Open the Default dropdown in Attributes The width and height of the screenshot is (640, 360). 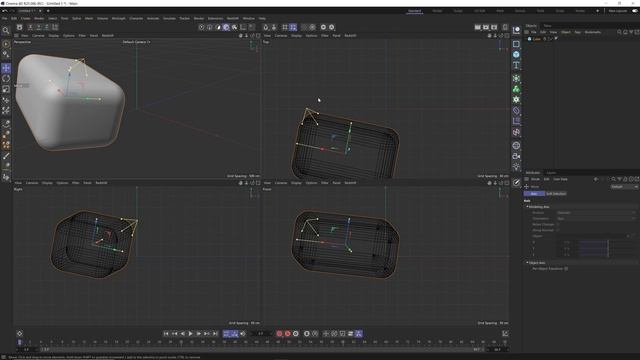tap(624, 187)
